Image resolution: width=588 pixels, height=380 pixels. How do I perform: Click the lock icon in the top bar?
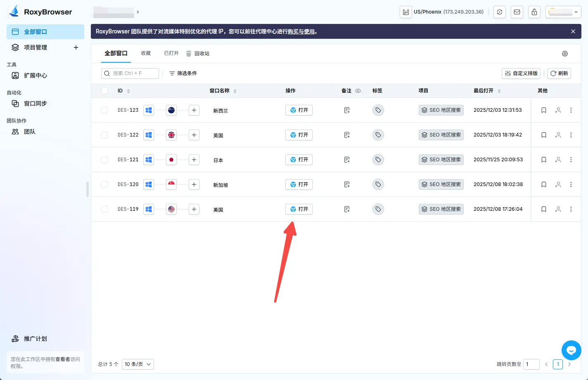point(534,12)
